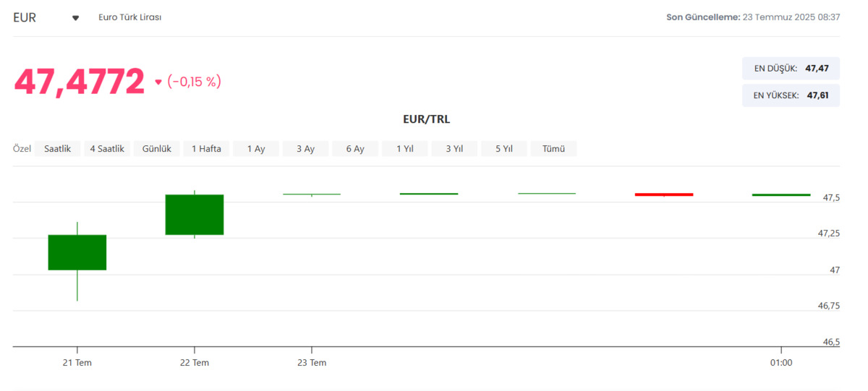Select the 4 Saatlik timeframe
868x391 pixels.
pyautogui.click(x=107, y=149)
